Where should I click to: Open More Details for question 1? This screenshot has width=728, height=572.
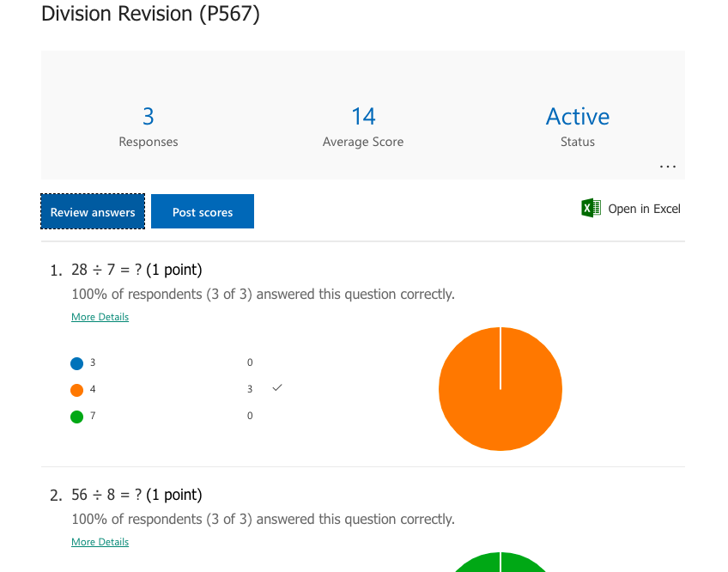[x=100, y=317]
